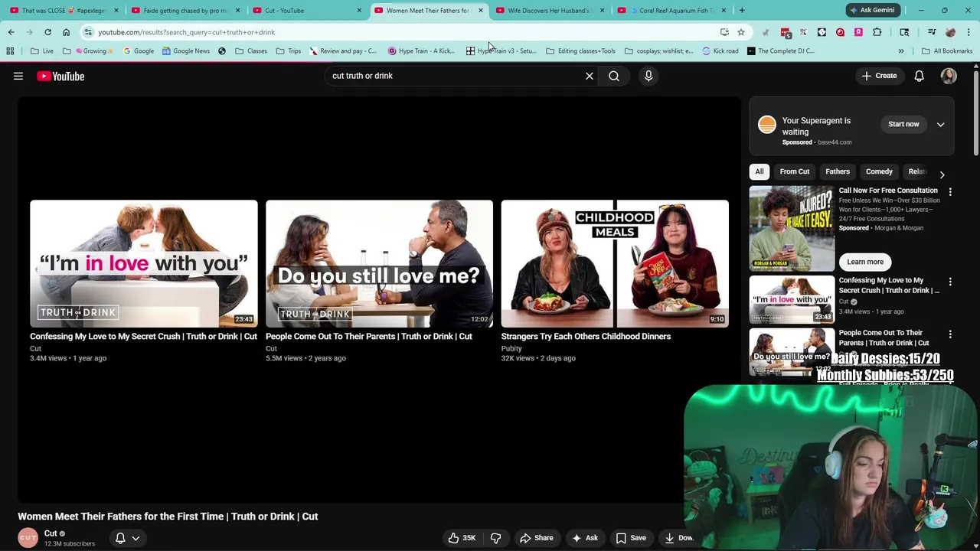Viewport: 980px width, 551px height.
Task: Click the Create button
Action: pos(879,76)
